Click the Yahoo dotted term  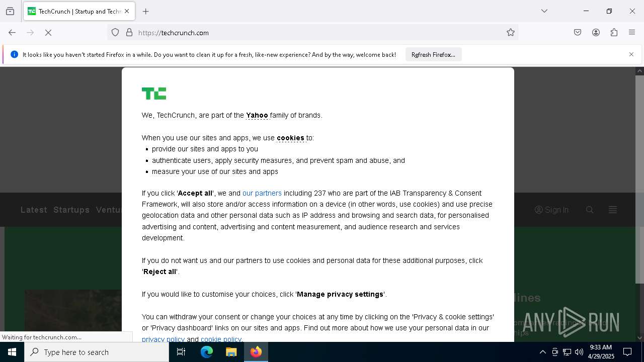tap(257, 115)
